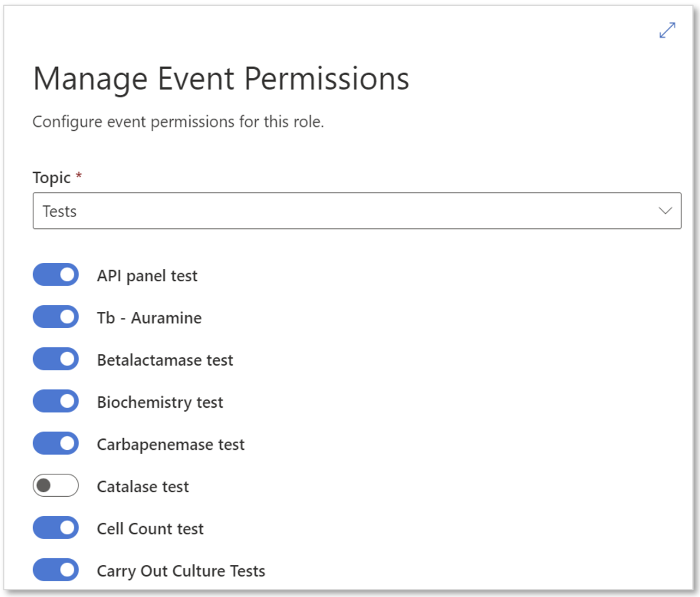This screenshot has width=700, height=597.
Task: Expand the panel with the diagonal arrows icon
Action: pos(667,30)
